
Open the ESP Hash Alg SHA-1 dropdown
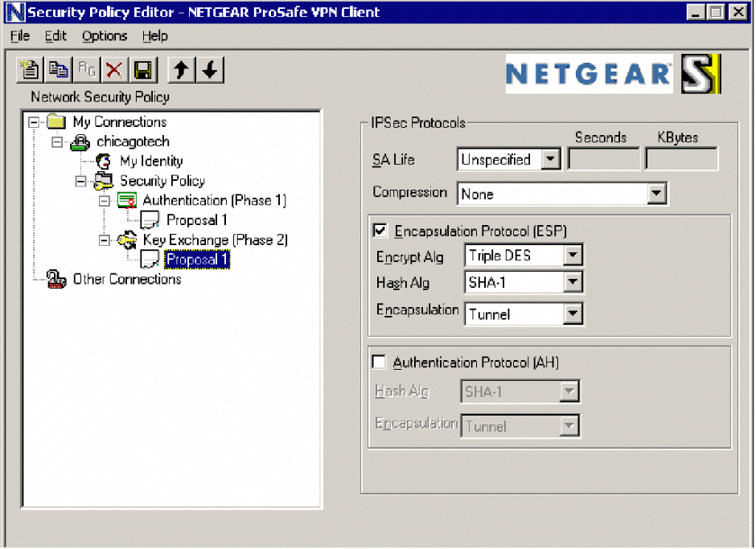573,282
